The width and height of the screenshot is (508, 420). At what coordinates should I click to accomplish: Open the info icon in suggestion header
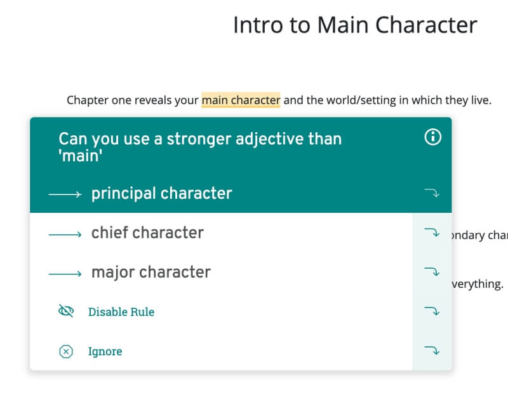pyautogui.click(x=432, y=137)
